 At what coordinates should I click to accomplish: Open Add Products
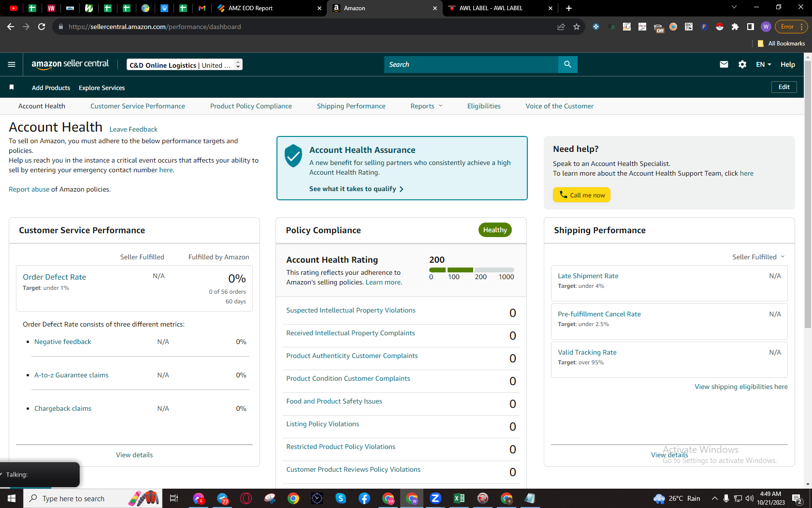[x=51, y=88]
